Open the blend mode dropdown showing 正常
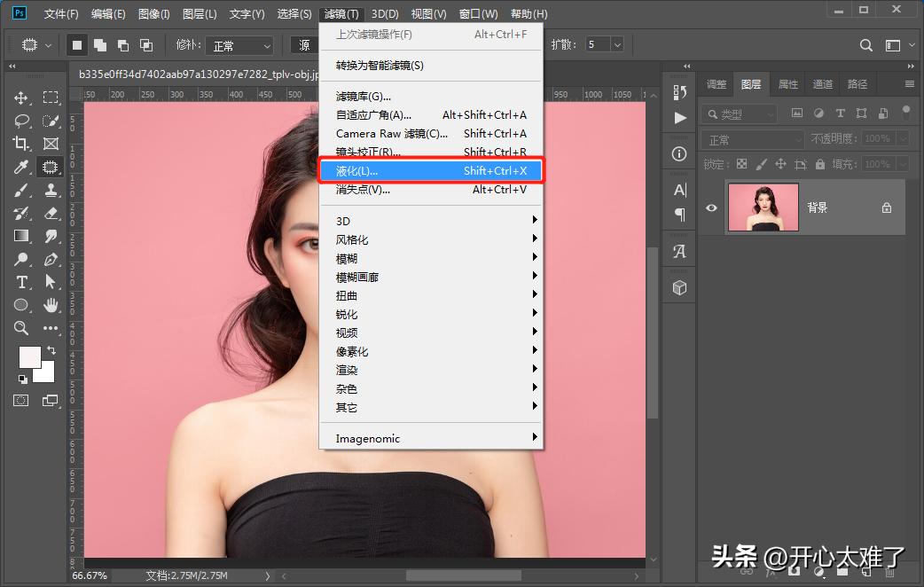This screenshot has height=587, width=924. [755, 138]
